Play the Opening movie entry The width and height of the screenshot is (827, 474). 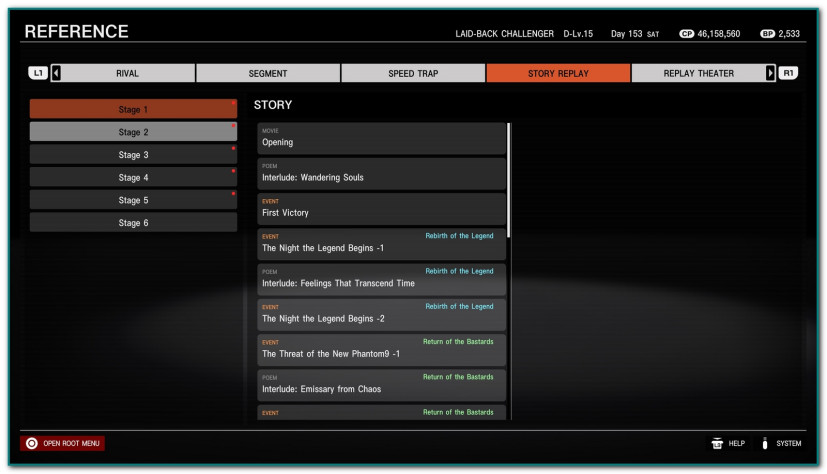(x=381, y=139)
